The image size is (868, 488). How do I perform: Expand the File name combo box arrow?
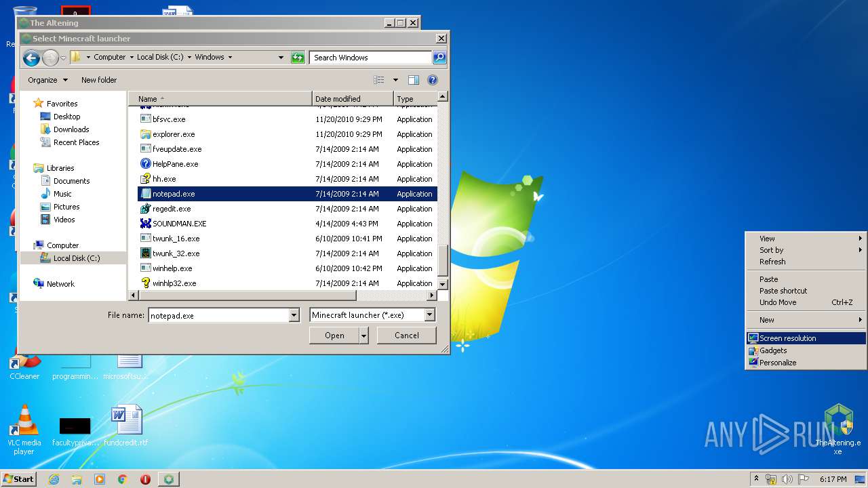click(294, 315)
